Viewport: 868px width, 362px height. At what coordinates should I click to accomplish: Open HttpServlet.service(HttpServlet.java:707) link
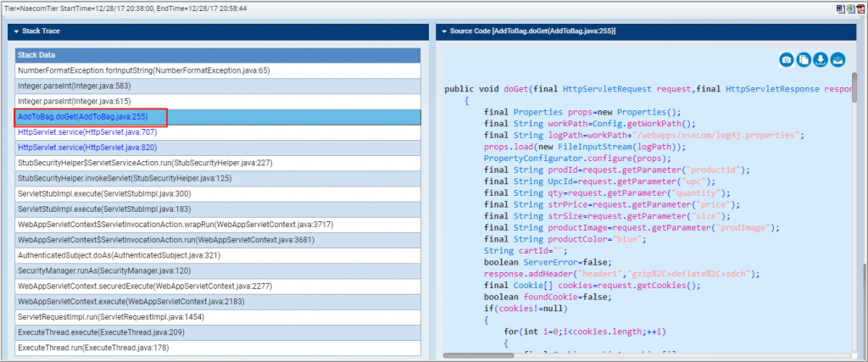pyautogui.click(x=87, y=132)
